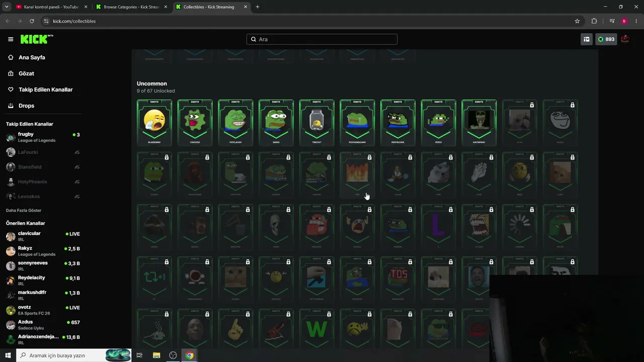Toggle the sidebar hamburger menu
The height and width of the screenshot is (362, 644).
coord(11,39)
